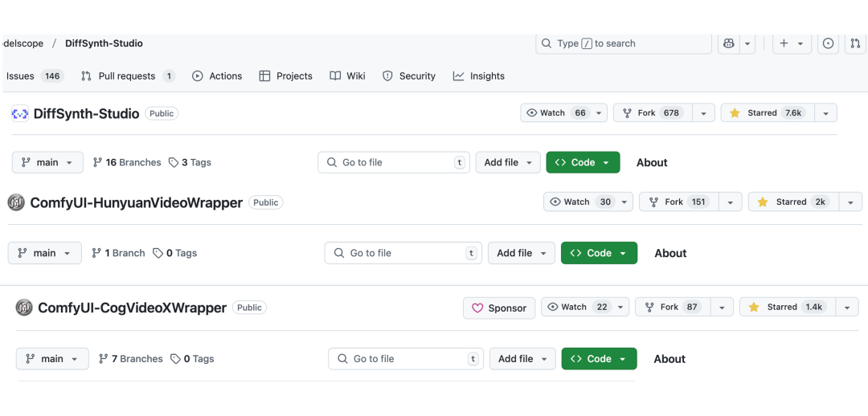This screenshot has width=868, height=416.
Task: Toggle the star on ComfyUI-CogVideoXWrapper
Action: point(788,307)
